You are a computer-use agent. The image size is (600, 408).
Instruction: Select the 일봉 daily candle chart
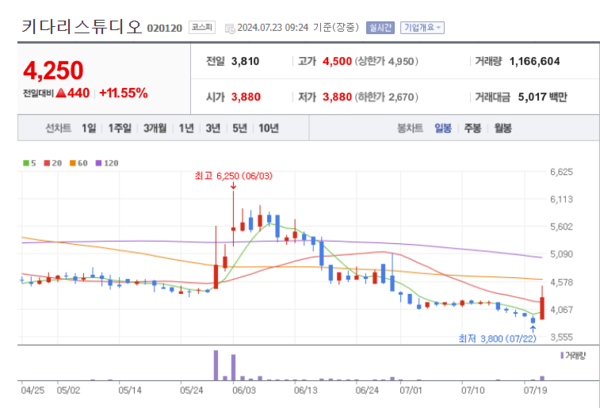443,128
